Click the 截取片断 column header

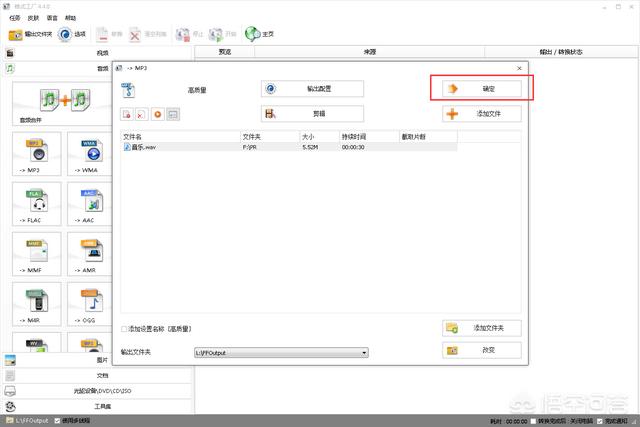428,137
